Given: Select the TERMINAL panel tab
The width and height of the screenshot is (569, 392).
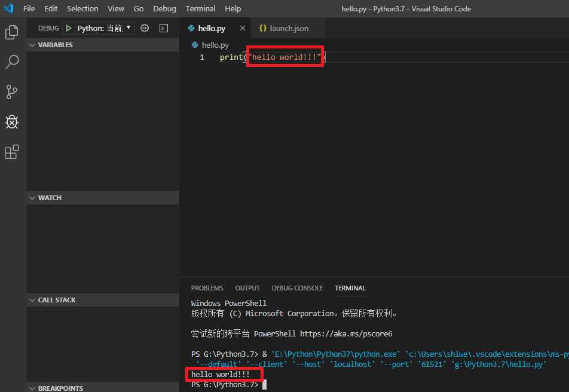Looking at the screenshot, I should point(350,288).
